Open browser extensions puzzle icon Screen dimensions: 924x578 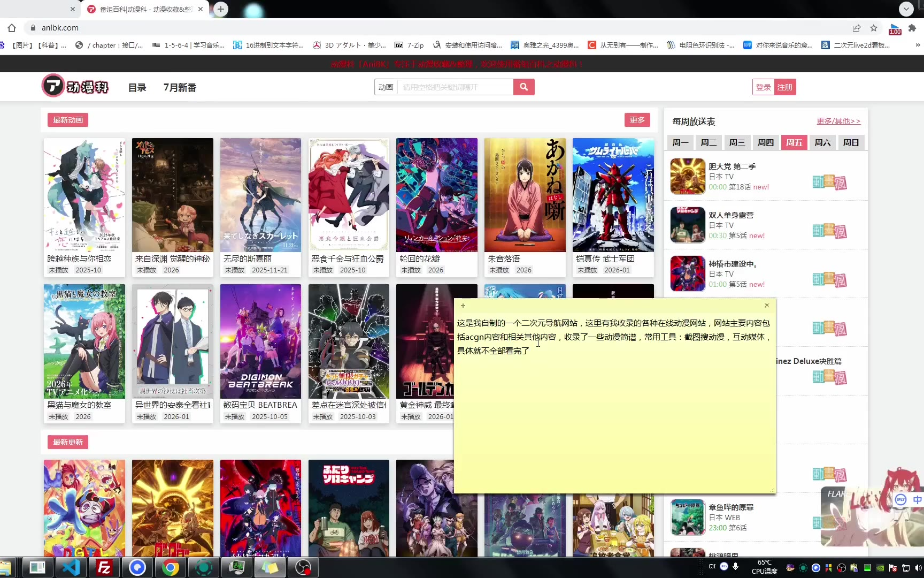click(912, 28)
